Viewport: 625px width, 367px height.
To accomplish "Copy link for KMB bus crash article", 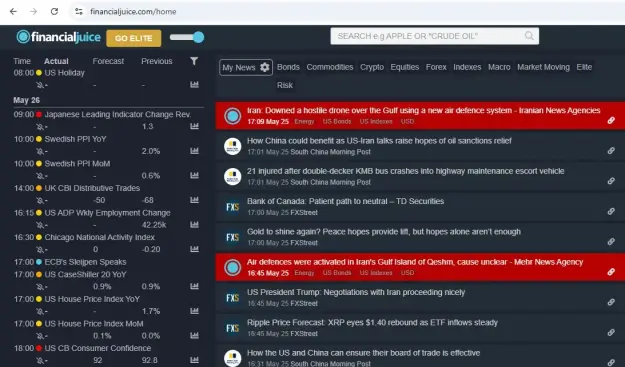I will click(611, 181).
